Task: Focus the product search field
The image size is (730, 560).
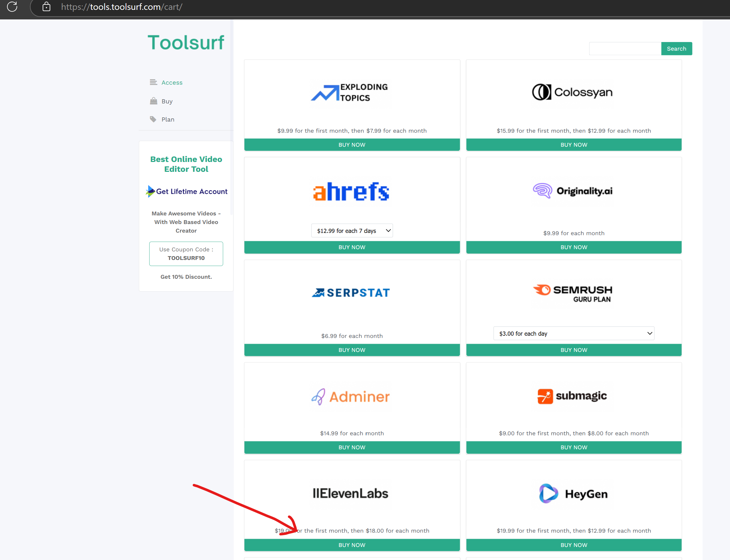Action: 625,49
